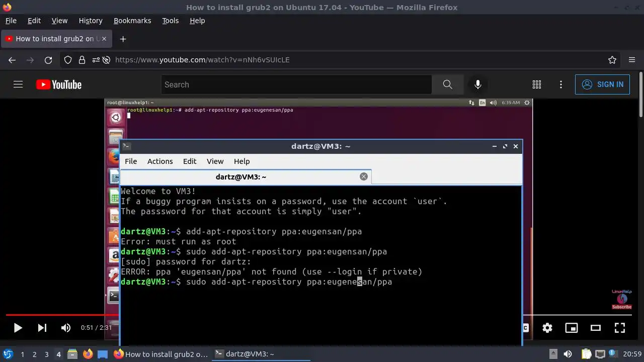The height and width of the screenshot is (362, 644).
Task: Open Firefox Tools menu
Action: [170, 21]
